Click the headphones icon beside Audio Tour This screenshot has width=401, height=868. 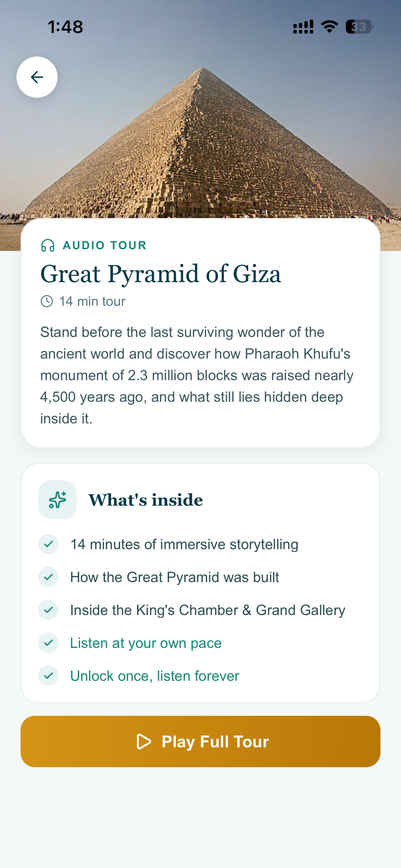(x=48, y=245)
